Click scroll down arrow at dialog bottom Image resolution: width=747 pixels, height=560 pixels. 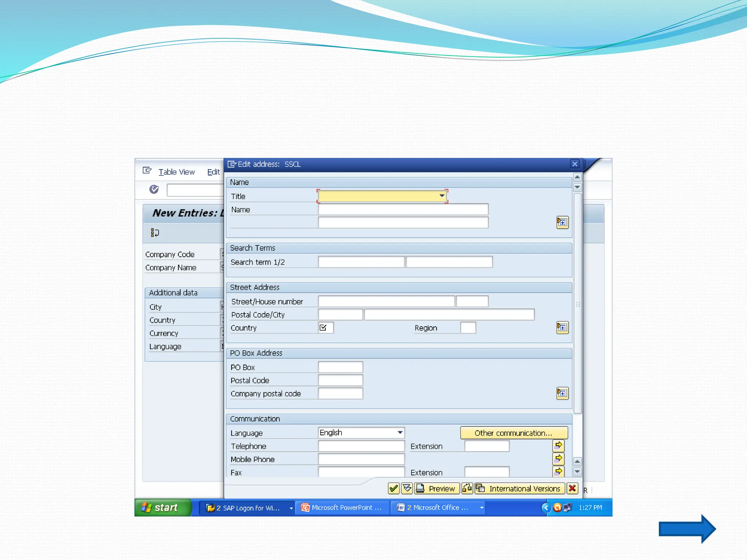coord(577,472)
